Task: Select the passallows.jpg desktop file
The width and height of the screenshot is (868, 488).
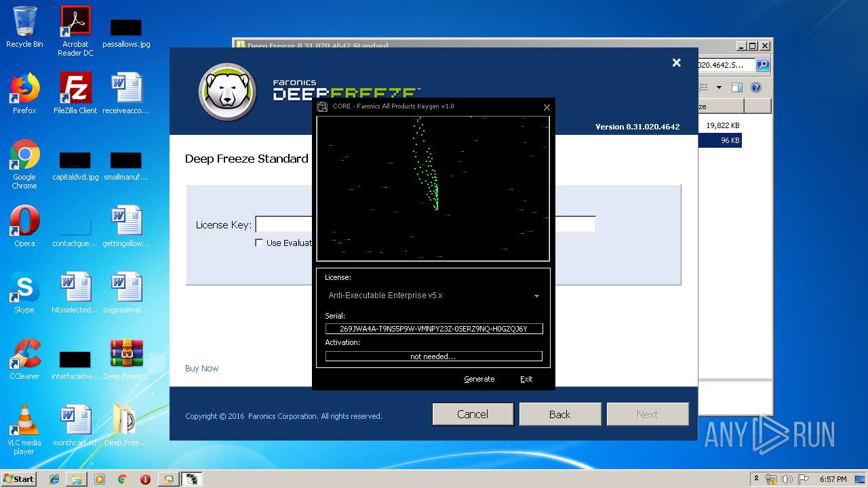Action: click(x=126, y=32)
